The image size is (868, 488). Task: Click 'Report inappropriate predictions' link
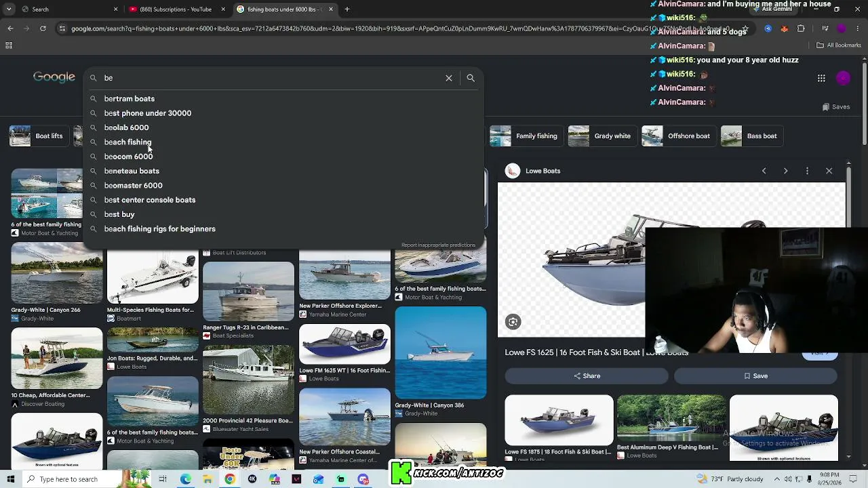tap(438, 245)
